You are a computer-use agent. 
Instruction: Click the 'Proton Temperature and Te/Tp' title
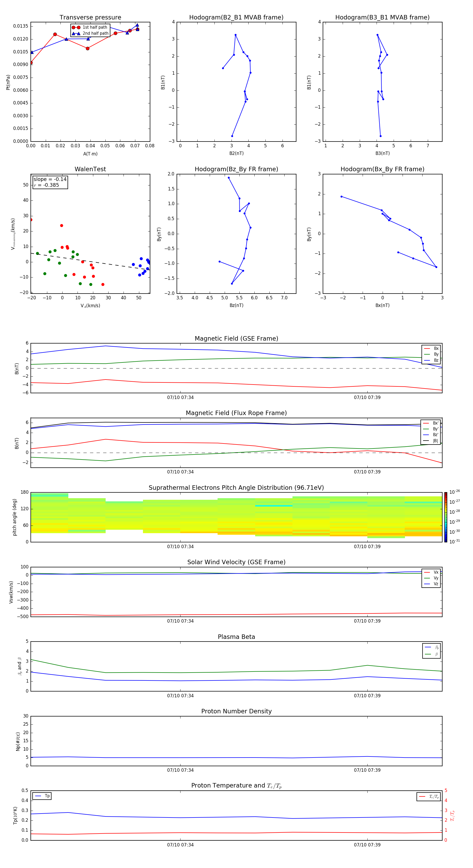coord(236,786)
